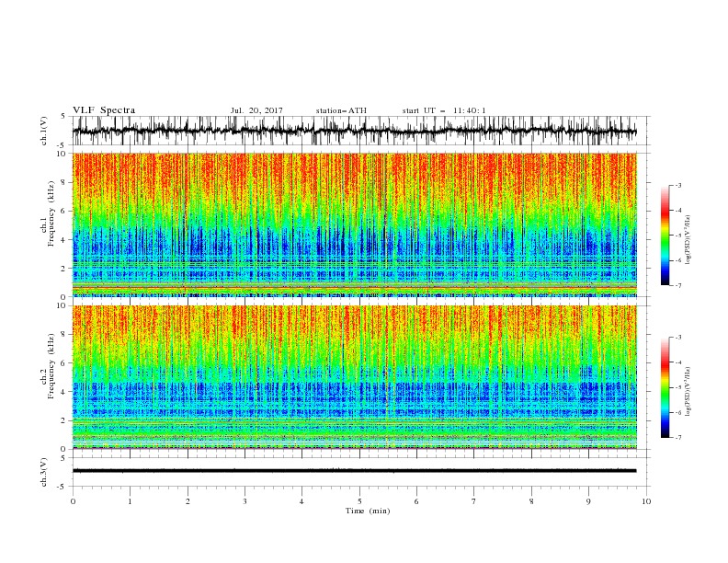
Task: Click the "8" kHz tick of ch.1 spectrogram
Action: 64,182
